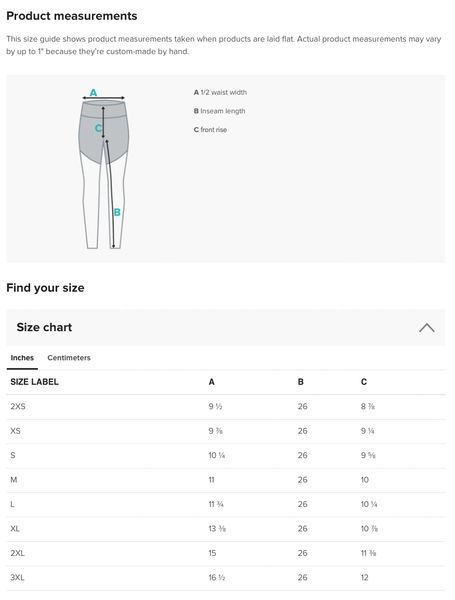Viewport: 455px width, 600px height.
Task: Click the 'B Inseam length' legend entry
Action: click(219, 111)
